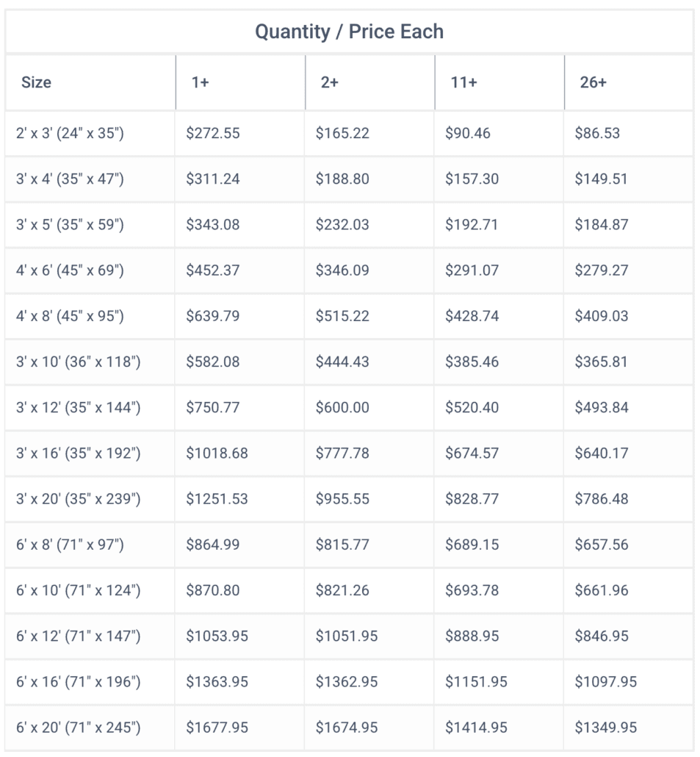
Task: Select the 3' x 10' (36" x 118") size
Action: 78,362
